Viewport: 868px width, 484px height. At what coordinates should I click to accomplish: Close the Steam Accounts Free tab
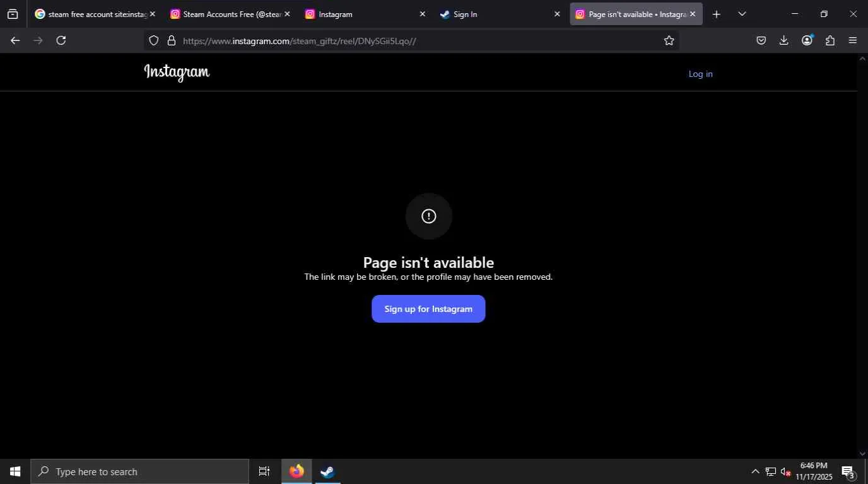[x=287, y=14]
